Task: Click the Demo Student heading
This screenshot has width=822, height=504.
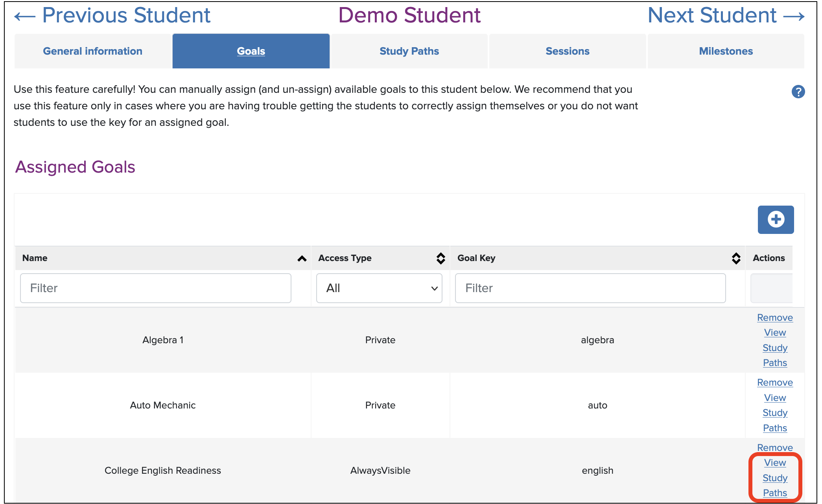Action: point(409,15)
